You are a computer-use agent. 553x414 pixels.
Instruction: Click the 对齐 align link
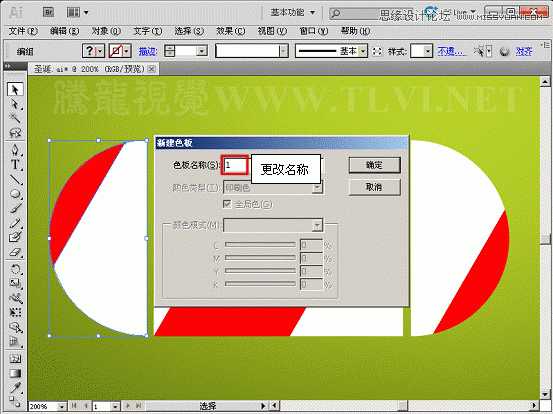click(x=524, y=51)
